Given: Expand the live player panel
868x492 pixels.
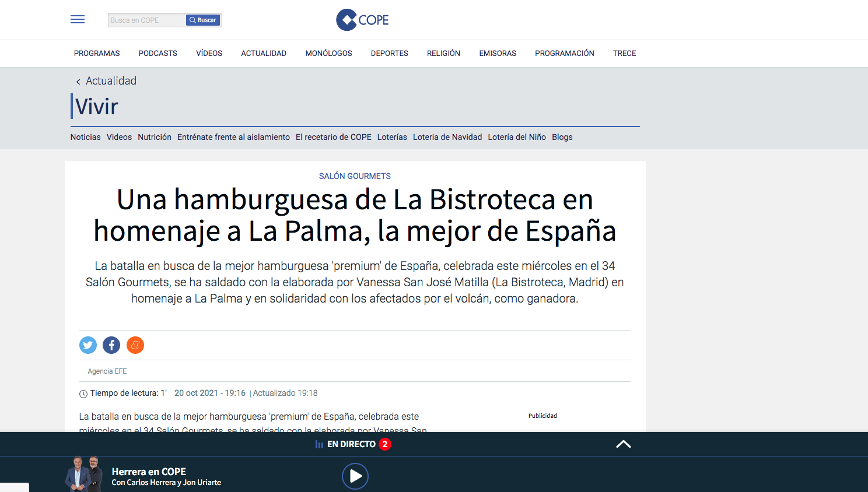Looking at the screenshot, I should [623, 444].
